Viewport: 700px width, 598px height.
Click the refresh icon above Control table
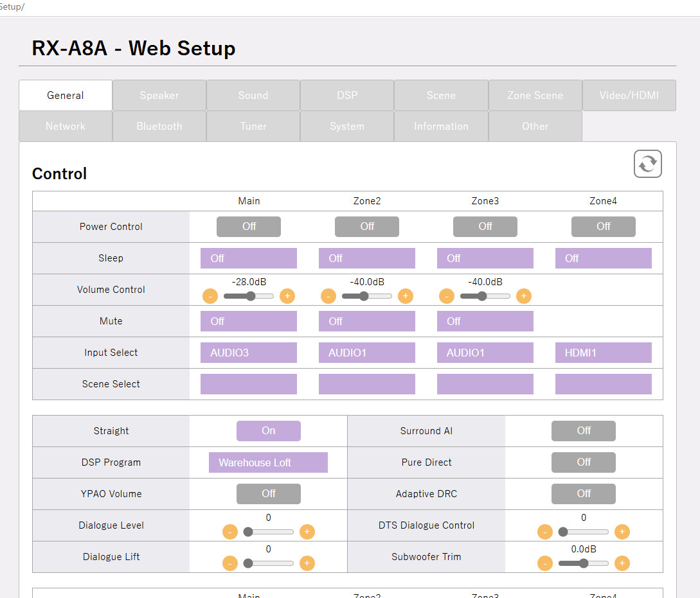click(647, 164)
